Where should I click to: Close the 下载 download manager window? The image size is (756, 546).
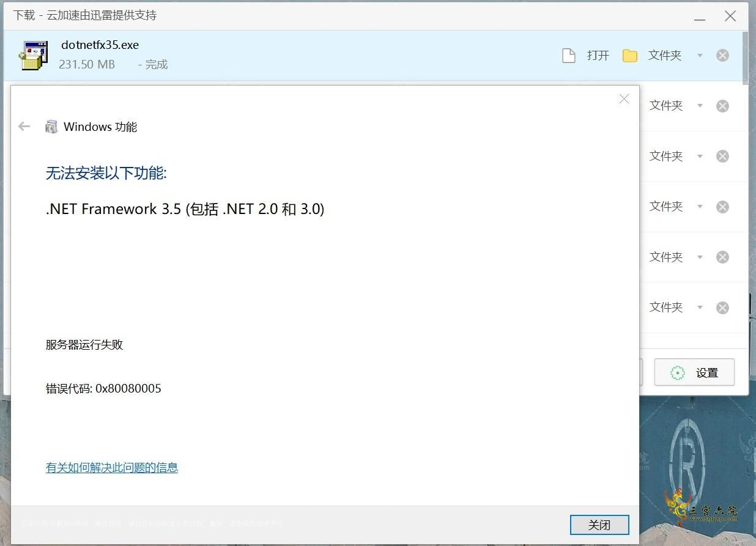(730, 17)
